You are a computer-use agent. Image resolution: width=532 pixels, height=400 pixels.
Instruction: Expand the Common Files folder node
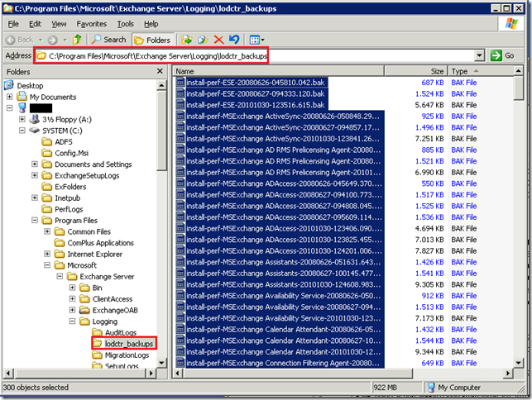[x=47, y=231]
